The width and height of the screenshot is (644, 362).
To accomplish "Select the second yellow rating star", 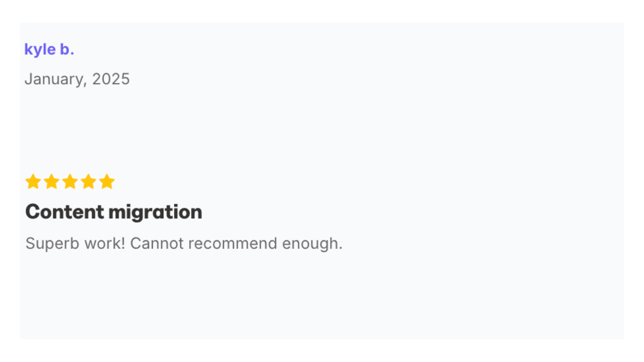I will [x=51, y=182].
